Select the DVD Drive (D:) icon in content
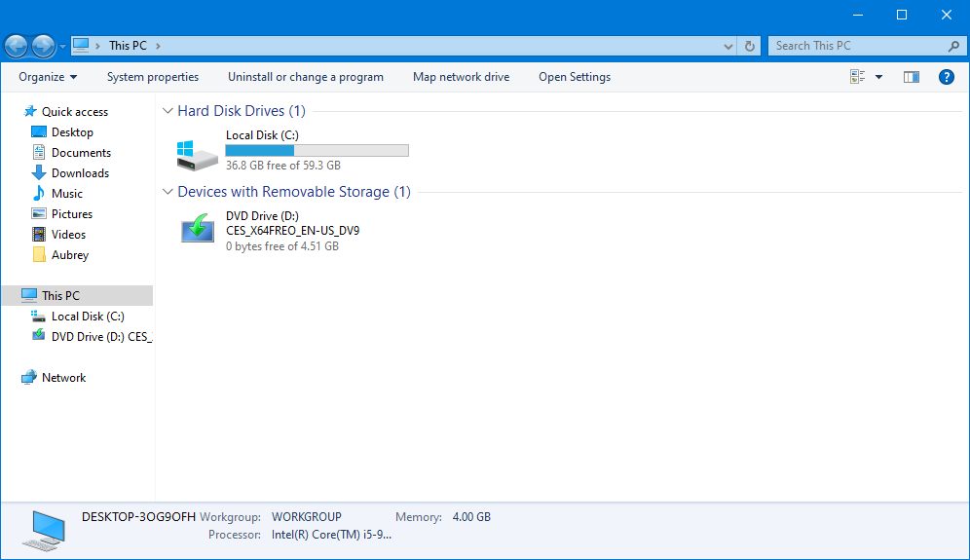 [198, 228]
